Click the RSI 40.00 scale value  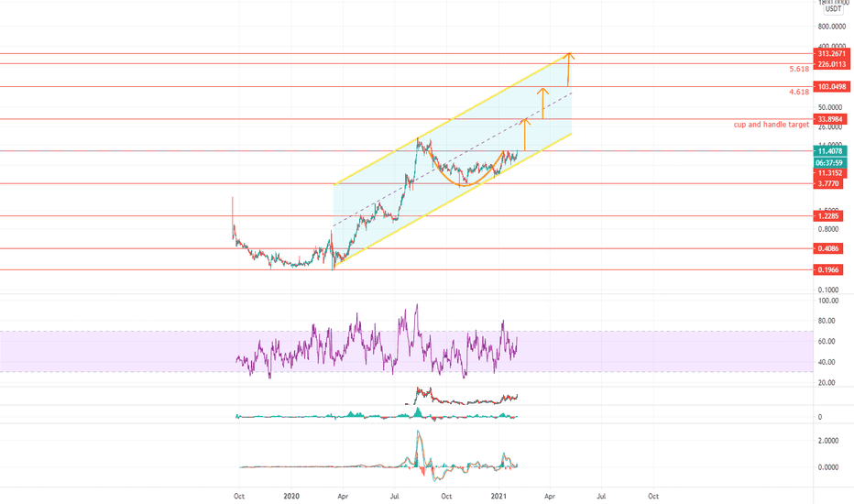tap(827, 362)
